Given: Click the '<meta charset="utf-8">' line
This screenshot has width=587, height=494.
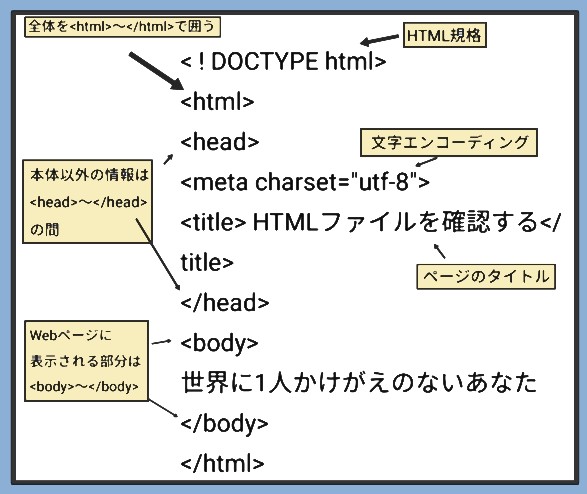Looking at the screenshot, I should pyautogui.click(x=305, y=182).
